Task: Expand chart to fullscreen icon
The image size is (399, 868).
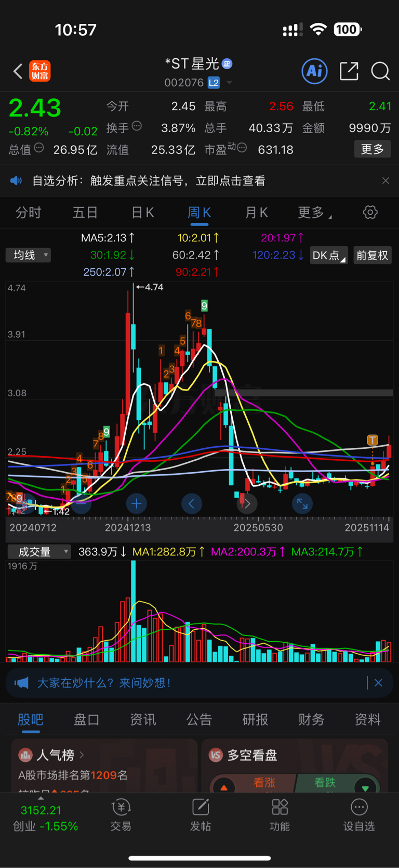Action: pyautogui.click(x=302, y=503)
